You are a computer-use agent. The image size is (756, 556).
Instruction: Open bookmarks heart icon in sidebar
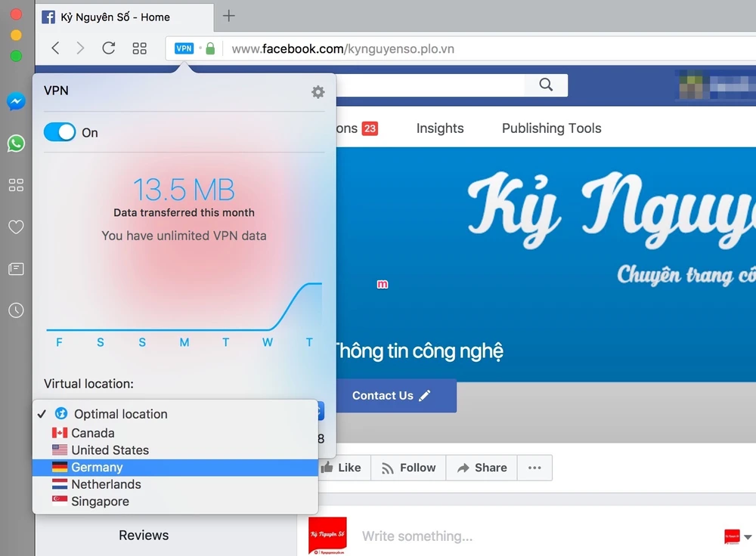pyautogui.click(x=16, y=227)
